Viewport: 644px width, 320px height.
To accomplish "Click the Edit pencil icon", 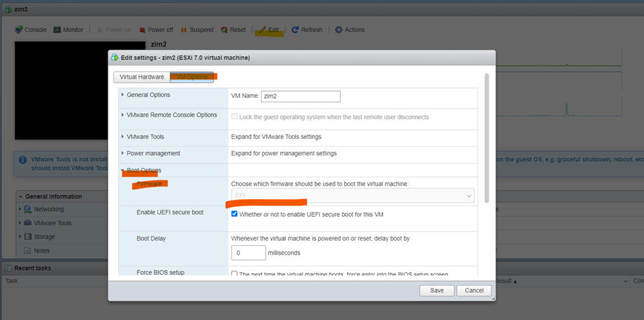I will pyautogui.click(x=262, y=30).
